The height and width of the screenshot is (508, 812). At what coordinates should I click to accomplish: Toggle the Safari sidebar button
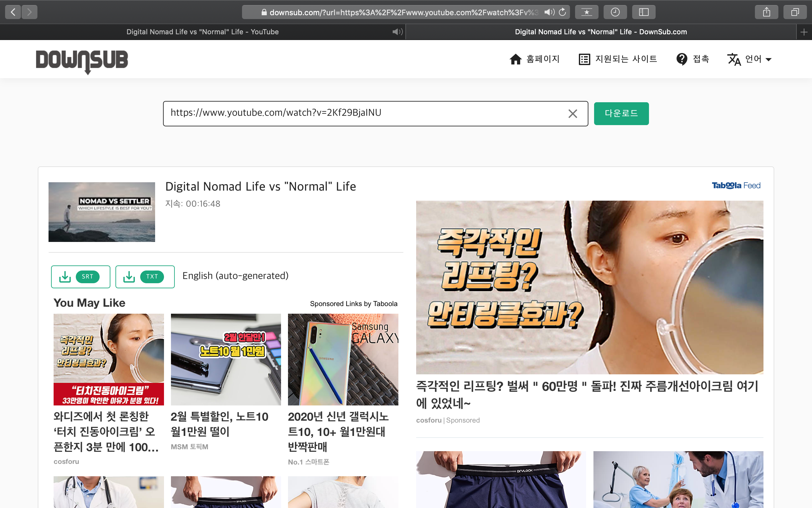pos(644,12)
